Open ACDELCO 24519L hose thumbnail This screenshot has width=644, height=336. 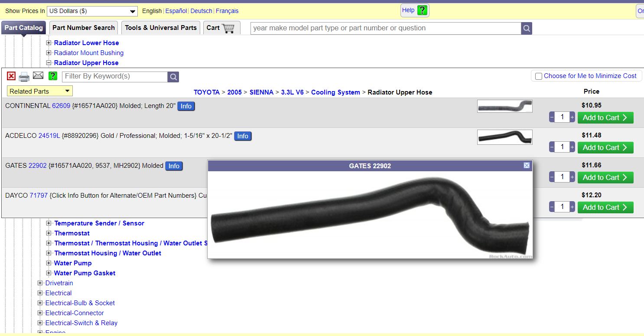coord(505,137)
